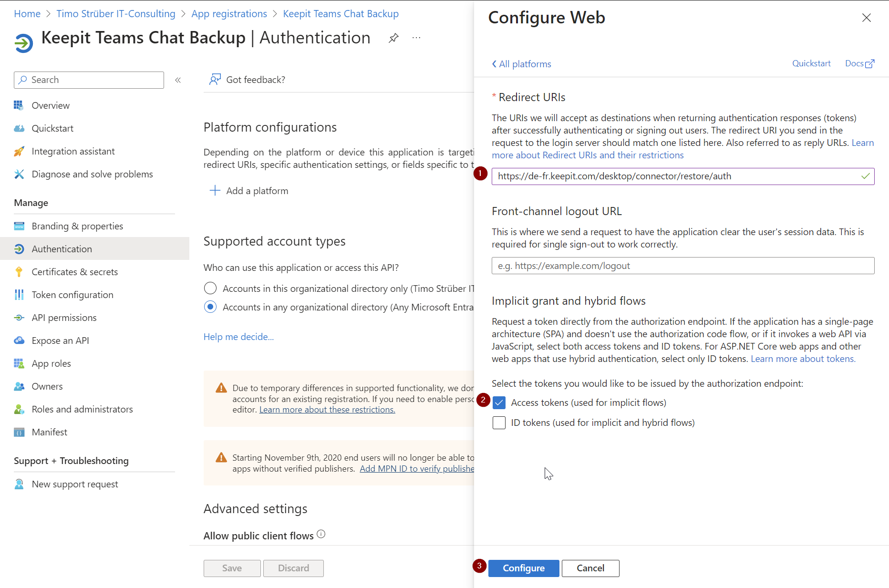Collapse the left navigation menu

coord(178,80)
